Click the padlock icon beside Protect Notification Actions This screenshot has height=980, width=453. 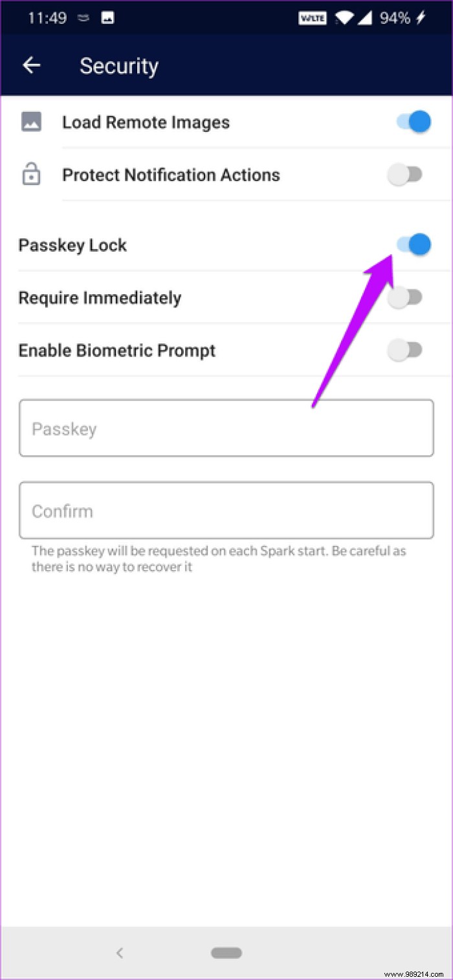(x=31, y=175)
